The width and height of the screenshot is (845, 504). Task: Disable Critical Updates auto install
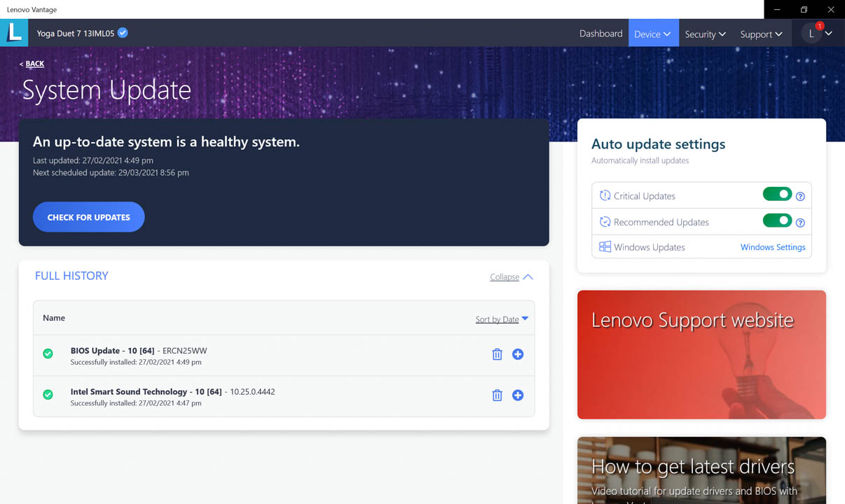pyautogui.click(x=777, y=195)
